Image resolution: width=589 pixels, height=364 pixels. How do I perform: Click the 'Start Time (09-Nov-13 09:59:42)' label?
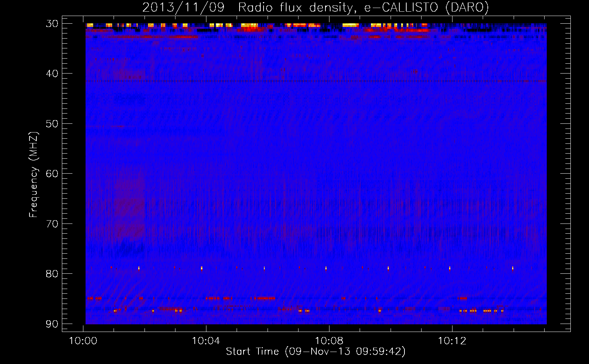point(316,352)
